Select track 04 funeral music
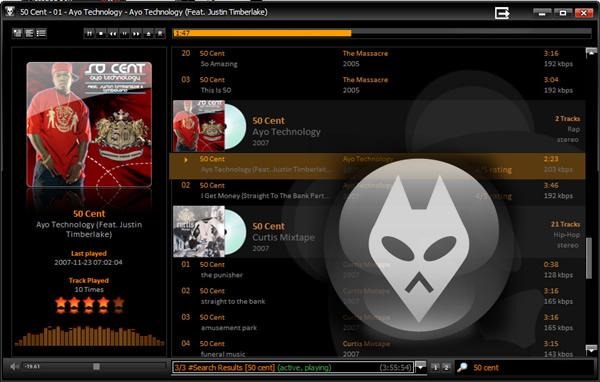This screenshot has width=600, height=382. (x=377, y=349)
